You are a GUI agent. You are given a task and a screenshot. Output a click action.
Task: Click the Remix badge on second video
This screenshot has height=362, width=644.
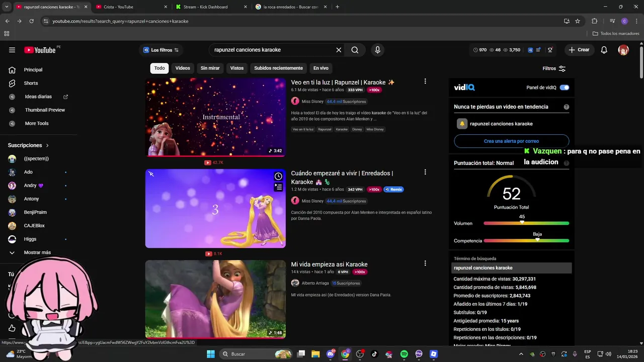click(393, 190)
